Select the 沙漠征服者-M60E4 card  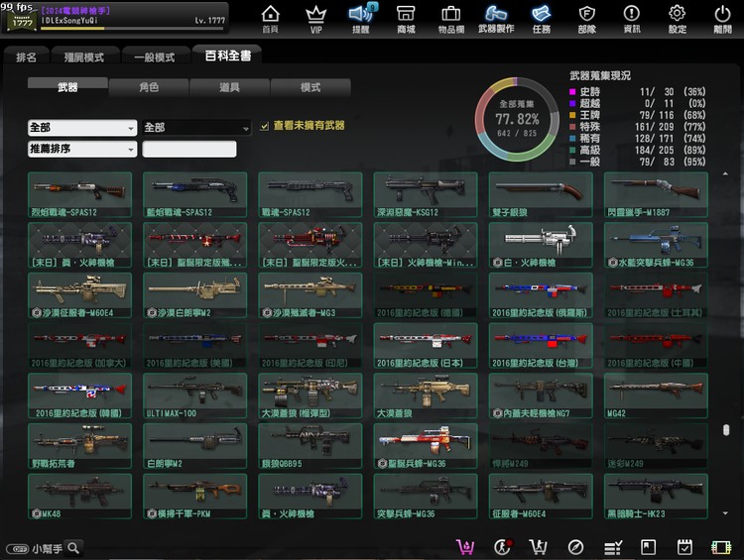[x=79, y=295]
